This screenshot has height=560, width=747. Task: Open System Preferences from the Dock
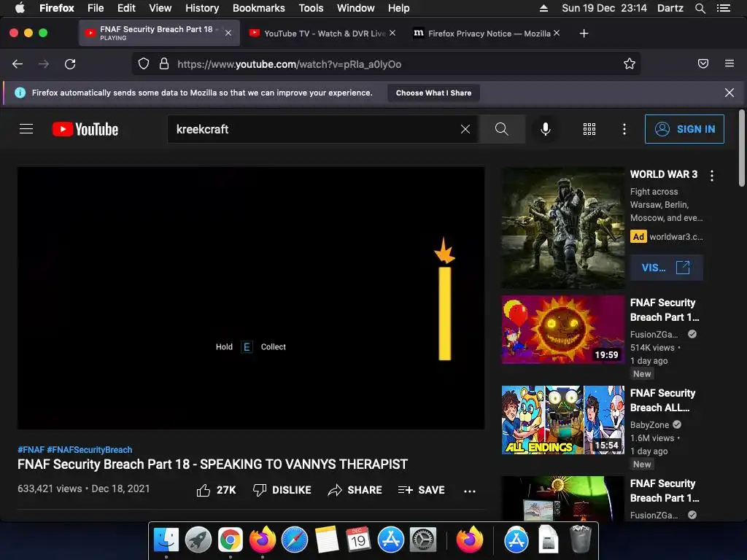click(x=423, y=540)
